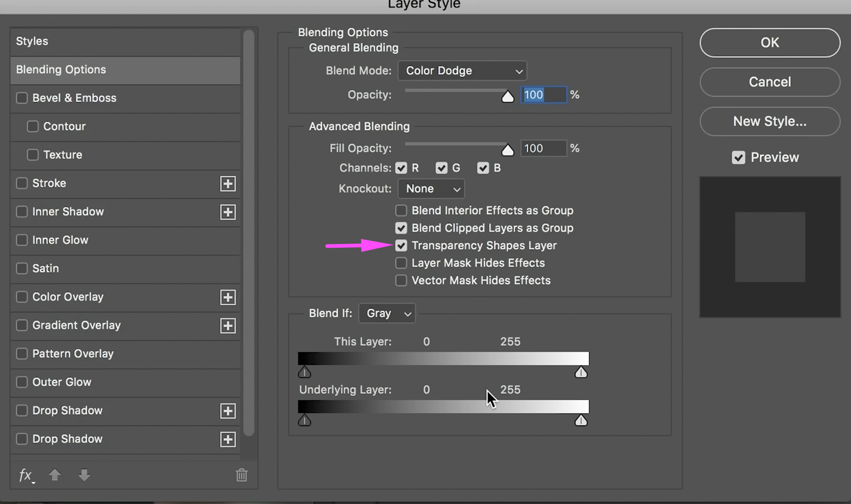Enable the Gradient Overlay checkbox

(22, 325)
